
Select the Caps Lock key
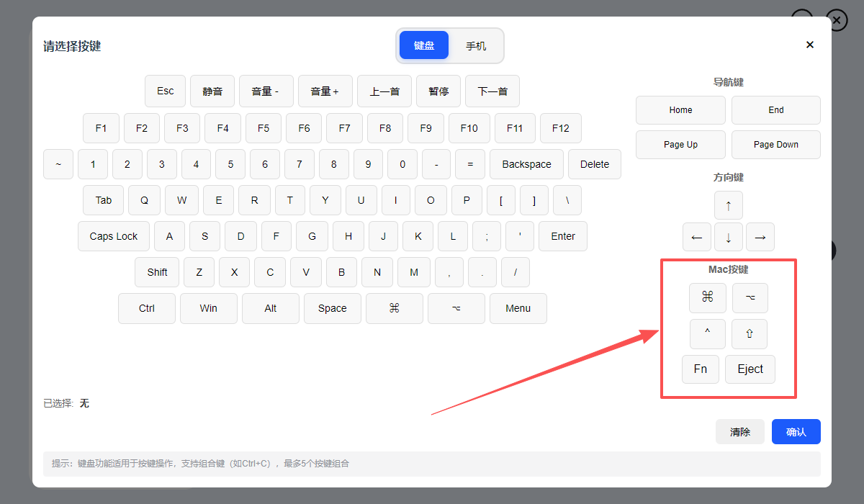pos(114,236)
